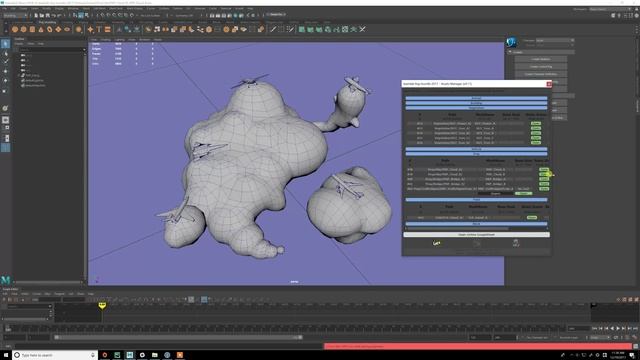Click the Open Scene icon in status line
The height and width of the screenshot is (360, 640).
click(x=42, y=16)
